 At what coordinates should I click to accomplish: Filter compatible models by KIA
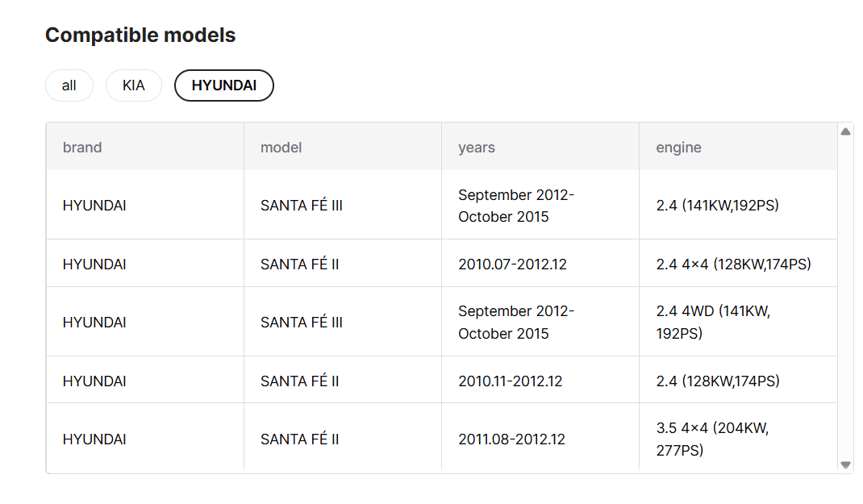tap(134, 85)
